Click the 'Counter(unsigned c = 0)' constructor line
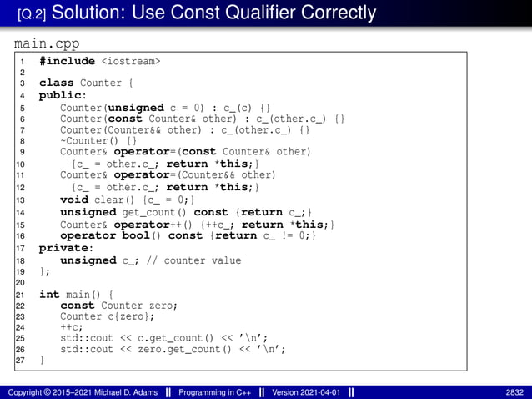 (x=165, y=108)
